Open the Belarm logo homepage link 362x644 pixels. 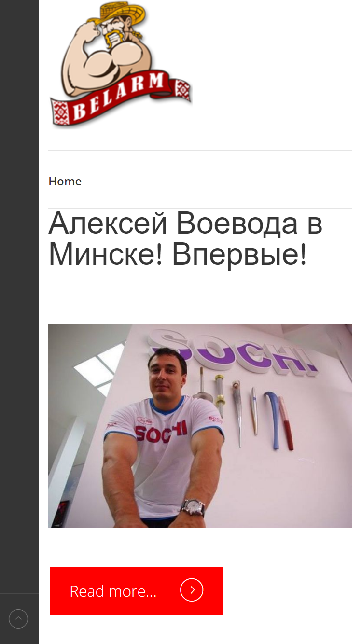(121, 65)
